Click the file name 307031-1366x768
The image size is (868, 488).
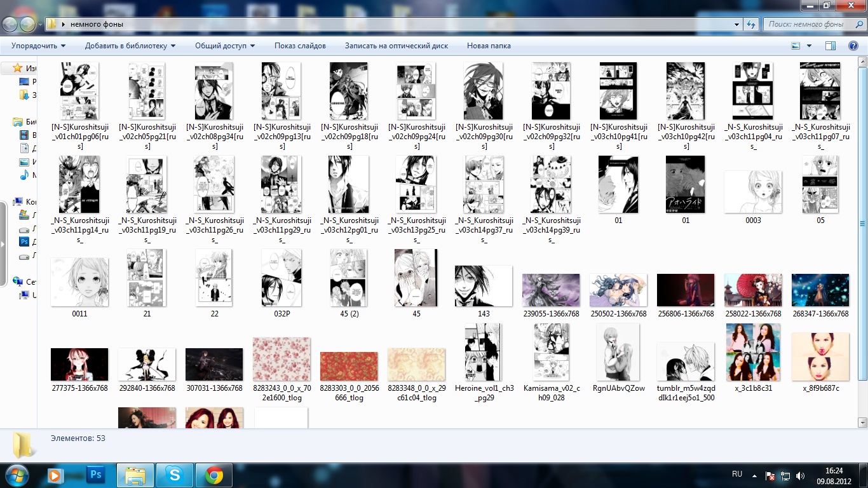214,388
